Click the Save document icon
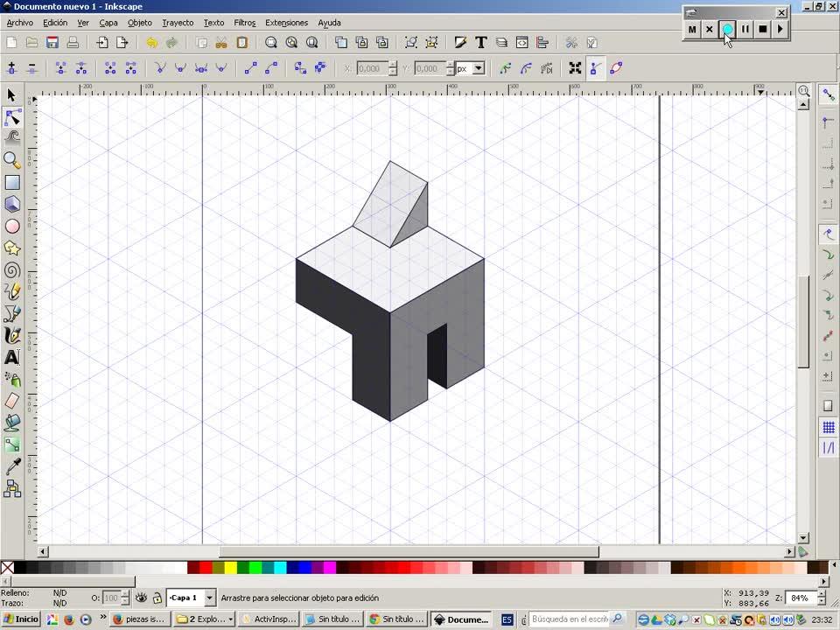Screen dimensions: 840x630 tap(52, 42)
